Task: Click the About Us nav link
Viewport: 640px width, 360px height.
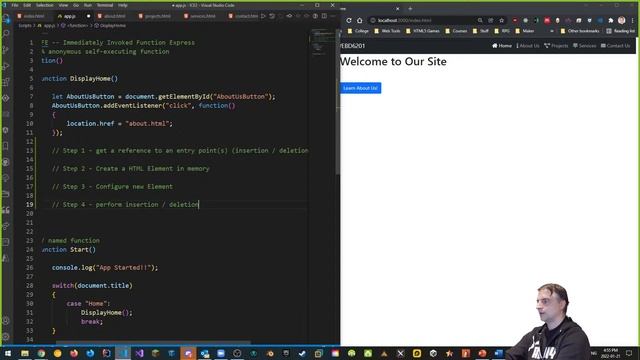Action: click(x=528, y=46)
